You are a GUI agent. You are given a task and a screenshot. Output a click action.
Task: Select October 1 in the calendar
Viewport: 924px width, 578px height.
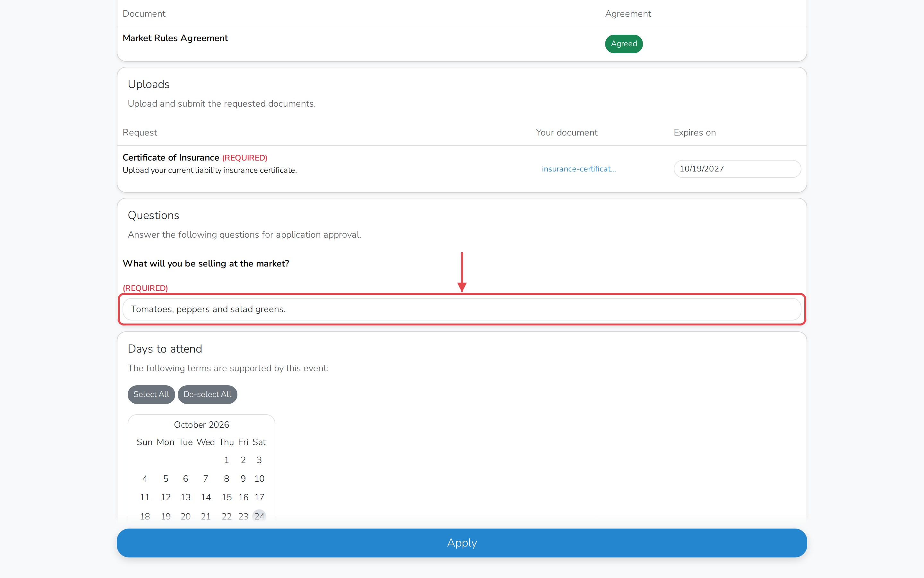click(x=227, y=460)
